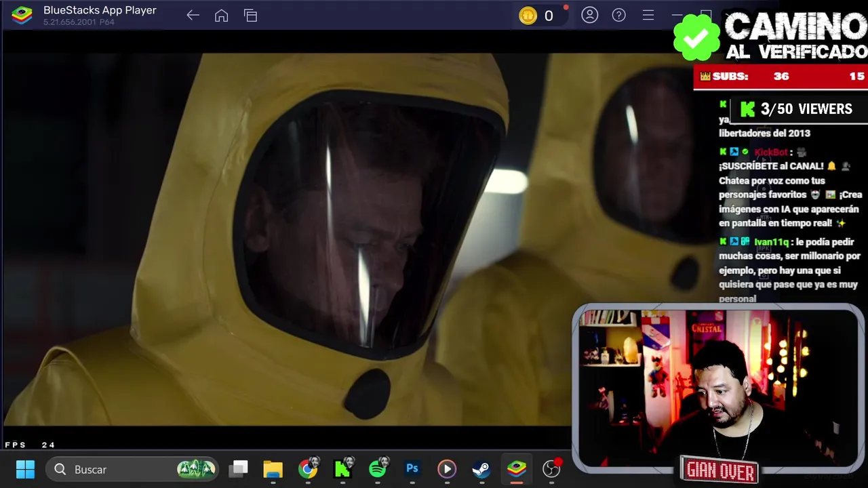The width and height of the screenshot is (868, 488).
Task: Click the 'SUBS: 36' goal bar
Action: click(x=781, y=77)
